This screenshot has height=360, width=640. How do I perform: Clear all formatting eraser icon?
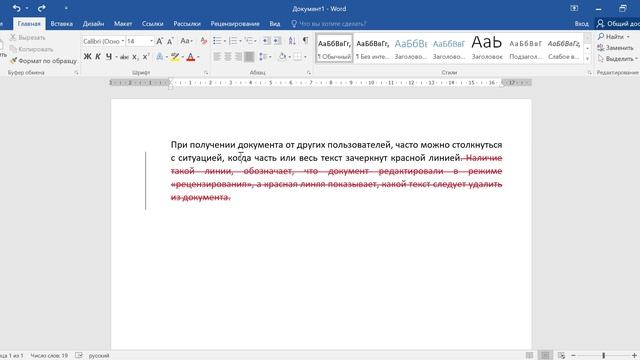pyautogui.click(x=203, y=41)
